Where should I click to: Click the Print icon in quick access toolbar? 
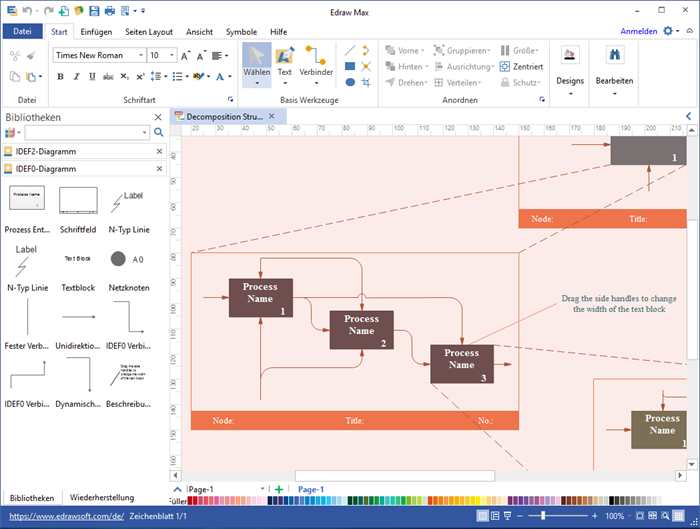(x=109, y=11)
